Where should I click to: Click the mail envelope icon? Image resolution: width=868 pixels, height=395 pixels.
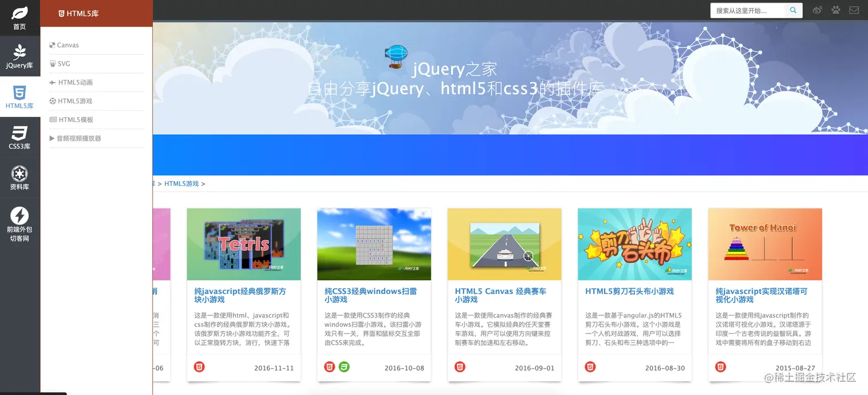(x=854, y=10)
